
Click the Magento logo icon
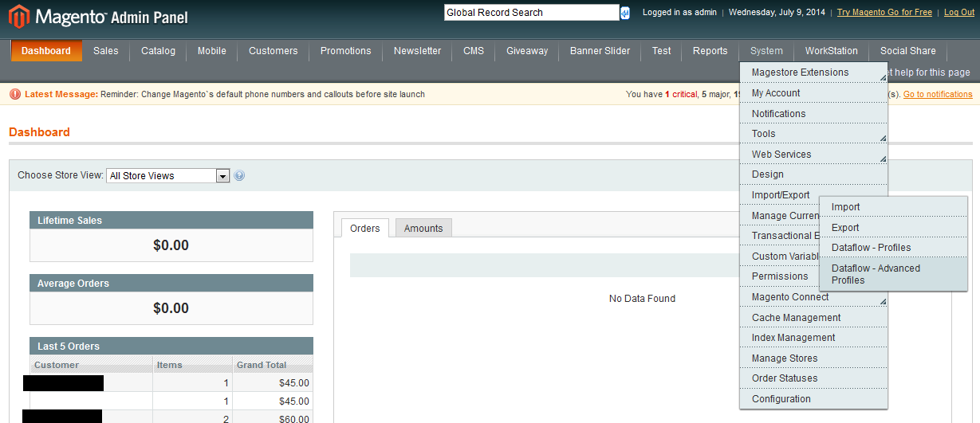coord(18,17)
